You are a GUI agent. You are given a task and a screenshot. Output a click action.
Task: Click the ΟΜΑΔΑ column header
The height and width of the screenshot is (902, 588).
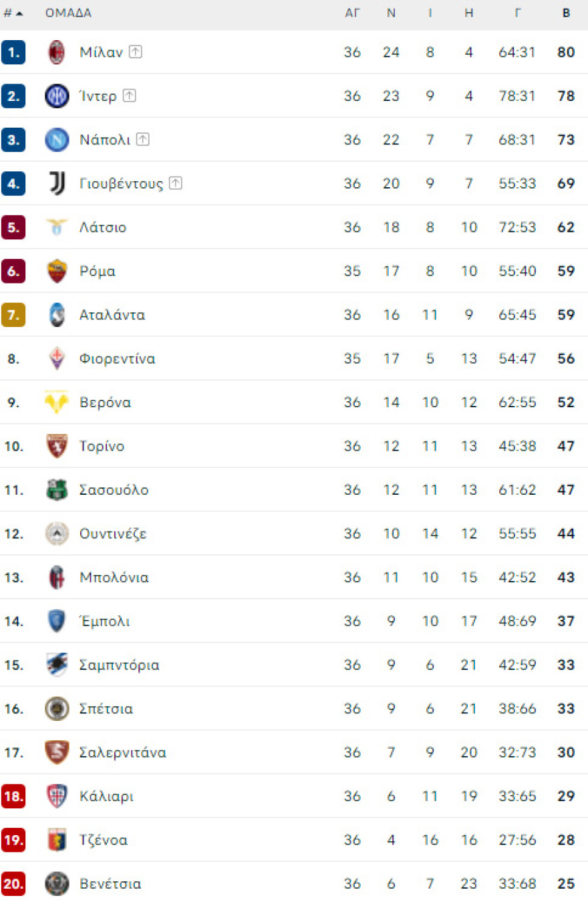(x=67, y=12)
